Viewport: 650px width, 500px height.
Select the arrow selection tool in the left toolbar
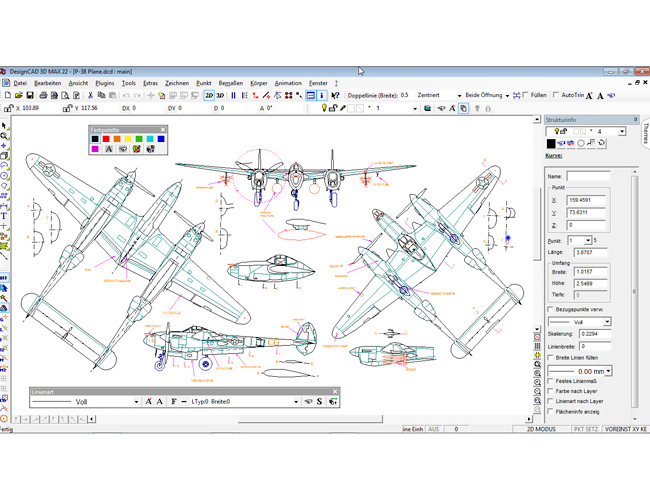pyautogui.click(x=4, y=125)
